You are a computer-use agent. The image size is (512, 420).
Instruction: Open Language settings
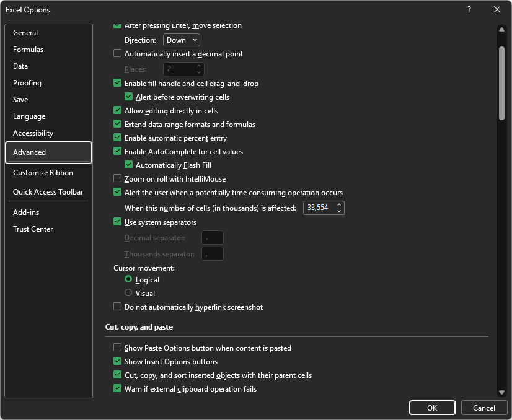(48, 116)
